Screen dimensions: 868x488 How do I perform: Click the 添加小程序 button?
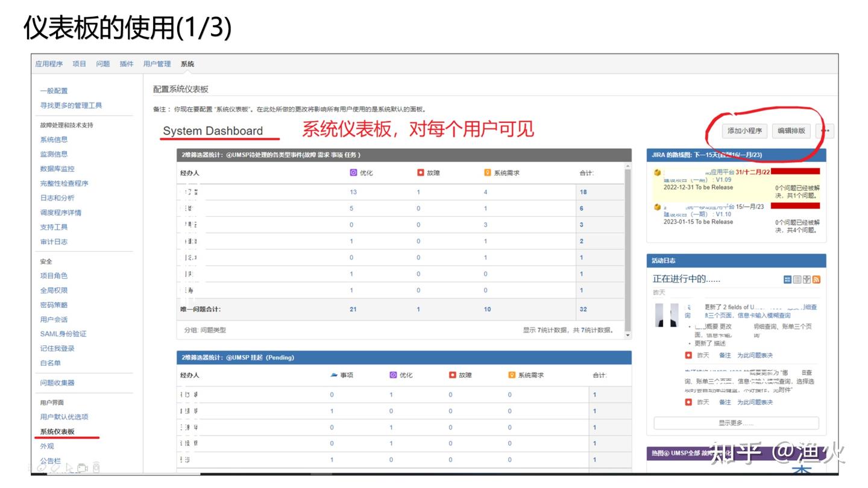pyautogui.click(x=744, y=131)
